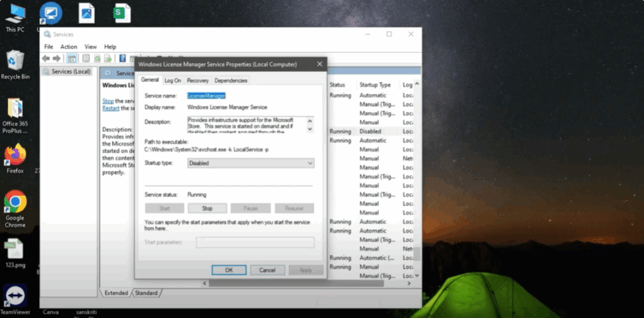This screenshot has width=644, height=318.
Task: Open the Action menu
Action: pyautogui.click(x=69, y=47)
